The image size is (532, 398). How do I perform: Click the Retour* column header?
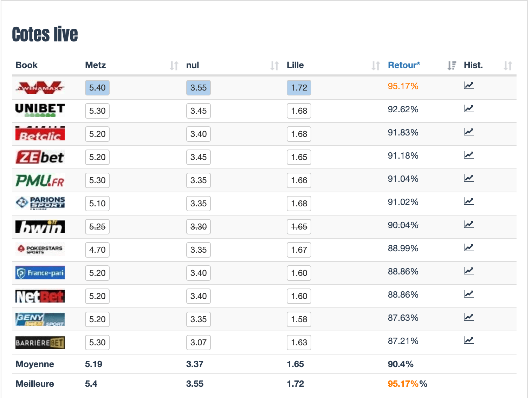tap(404, 65)
